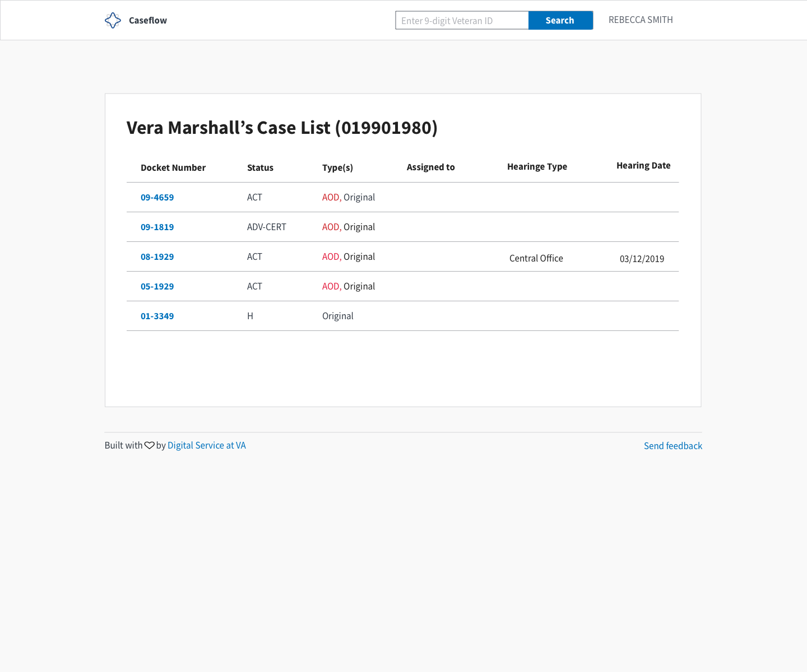
Task: Click the Vera Marshall's Case List heading
Action: point(282,128)
